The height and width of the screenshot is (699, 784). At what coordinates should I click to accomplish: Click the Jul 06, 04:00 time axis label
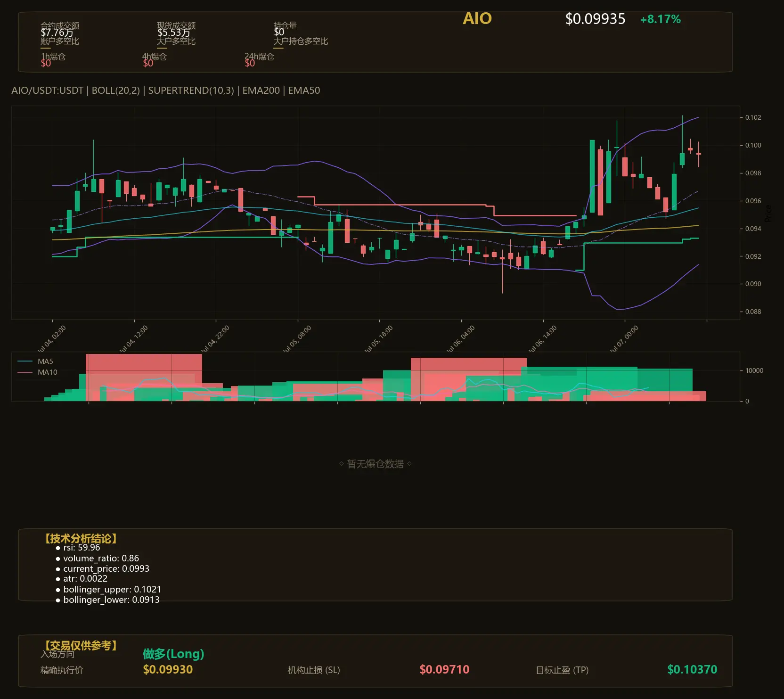click(460, 339)
